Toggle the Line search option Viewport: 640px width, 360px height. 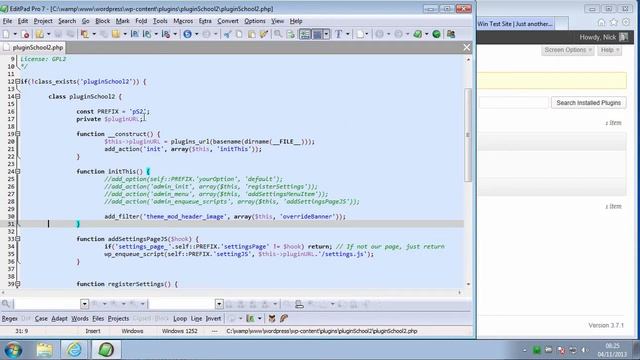[196, 318]
